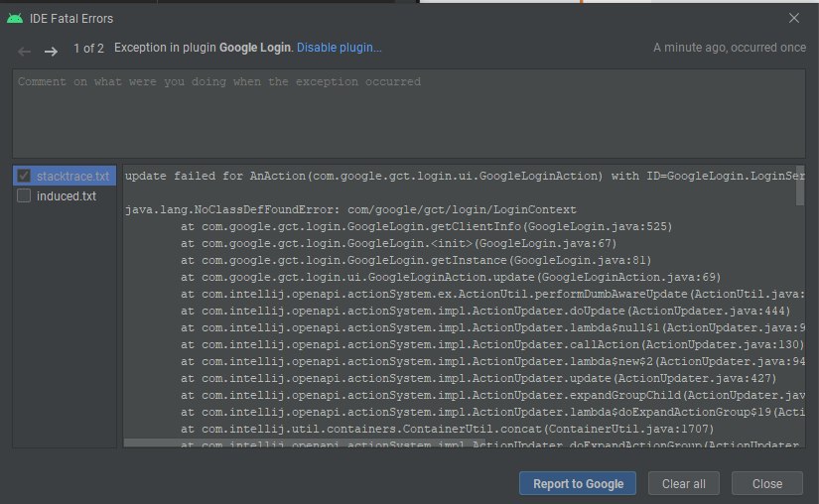This screenshot has width=819, height=504.
Task: Click the GoogleLogin.getClientInfo trace line
Action: [x=426, y=226]
